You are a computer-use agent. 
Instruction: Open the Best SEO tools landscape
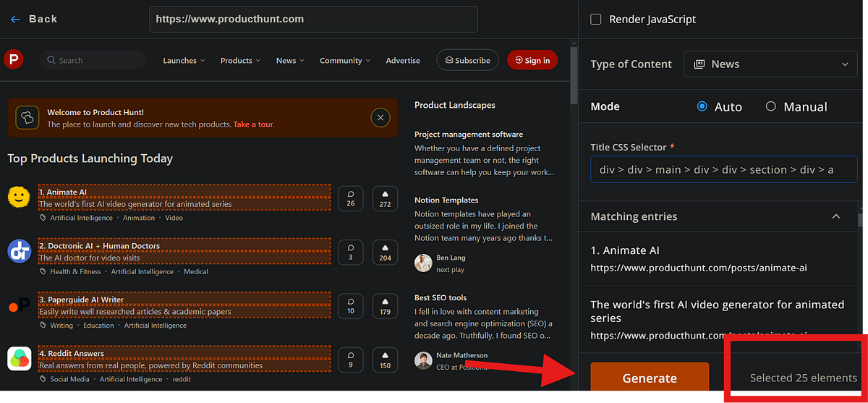(441, 297)
